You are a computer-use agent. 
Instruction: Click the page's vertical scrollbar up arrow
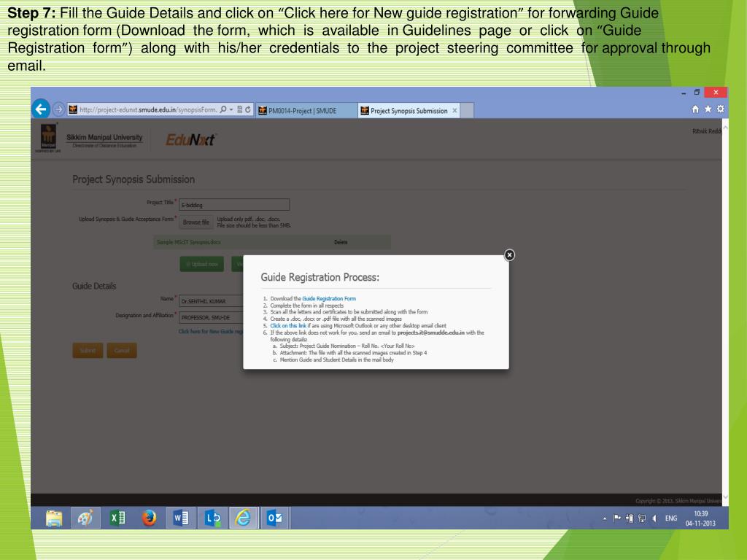pyautogui.click(x=725, y=127)
